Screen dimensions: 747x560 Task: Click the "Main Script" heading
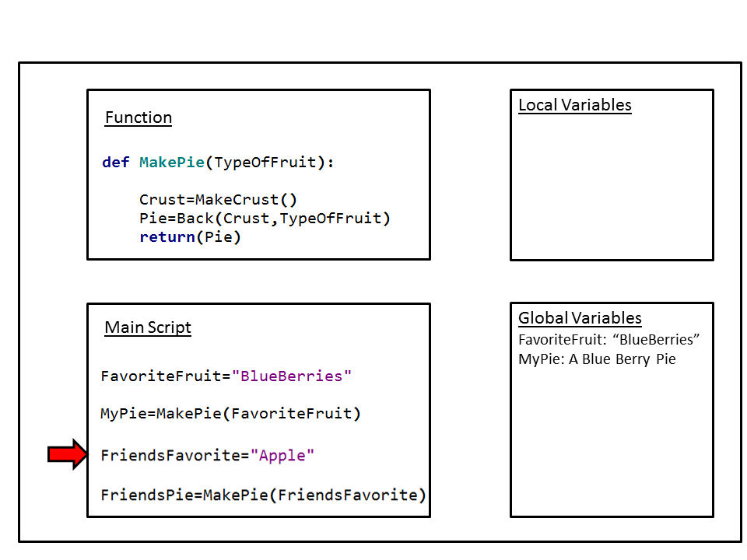(148, 327)
